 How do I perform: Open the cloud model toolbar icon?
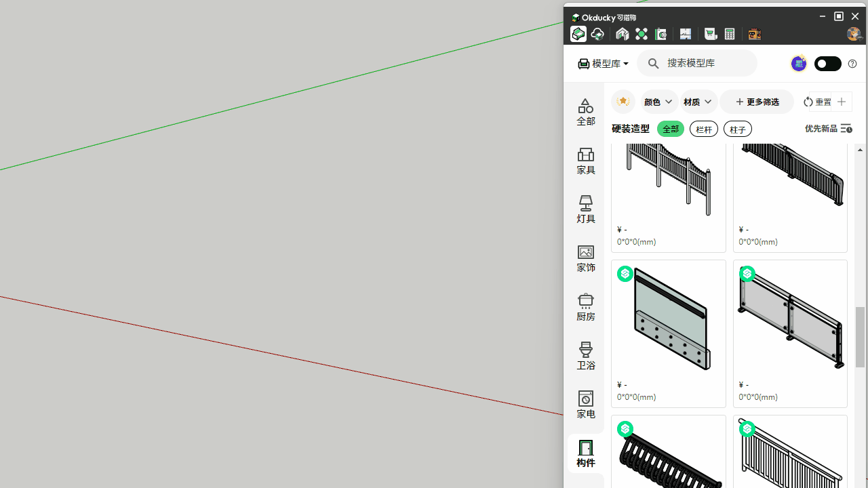[597, 34]
